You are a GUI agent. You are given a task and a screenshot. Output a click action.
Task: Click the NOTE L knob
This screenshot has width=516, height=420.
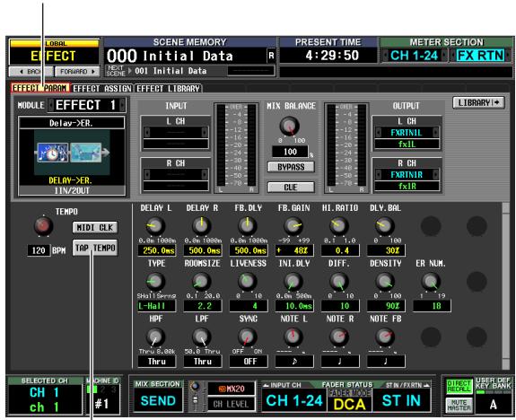(293, 337)
